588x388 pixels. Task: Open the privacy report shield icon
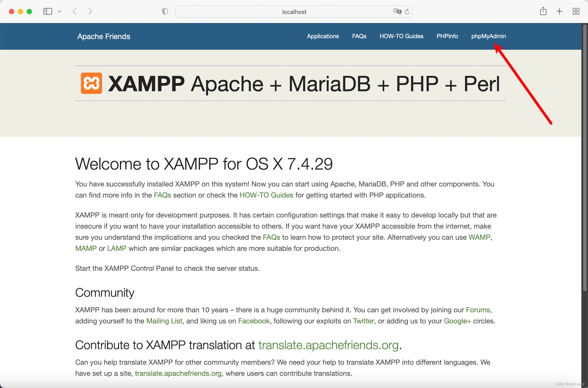(165, 11)
